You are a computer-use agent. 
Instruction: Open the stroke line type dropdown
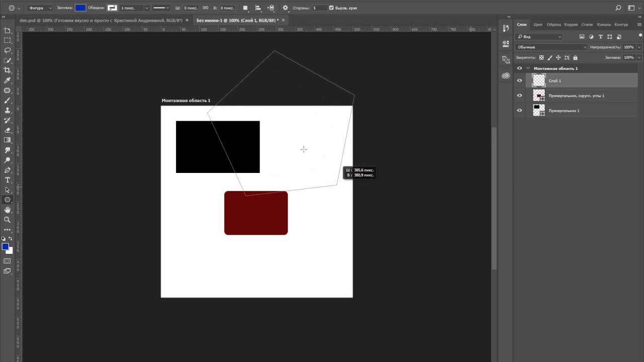click(x=162, y=8)
